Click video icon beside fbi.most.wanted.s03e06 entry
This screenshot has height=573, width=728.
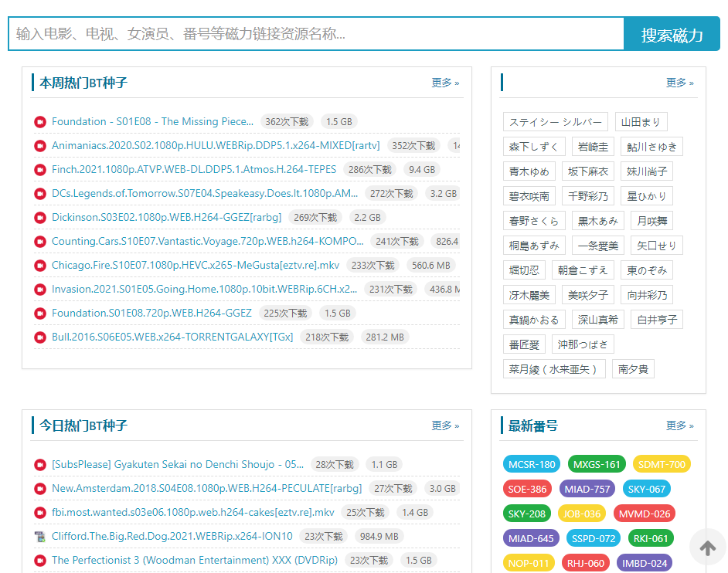click(x=40, y=513)
